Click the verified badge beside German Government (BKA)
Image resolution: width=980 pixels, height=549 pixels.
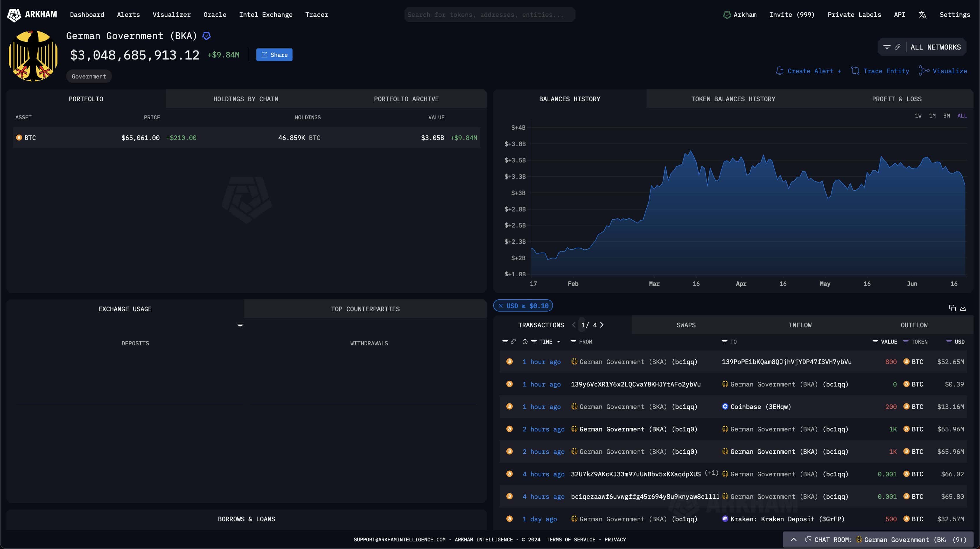[206, 36]
